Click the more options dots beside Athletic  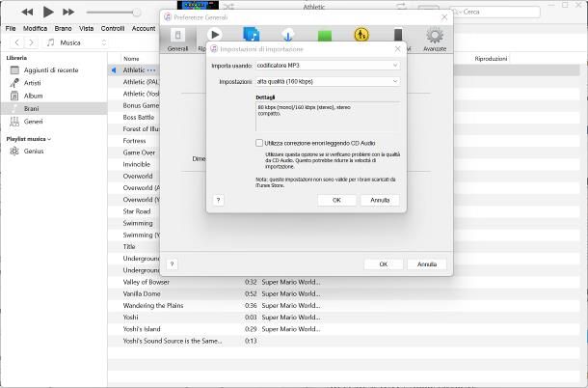click(151, 70)
